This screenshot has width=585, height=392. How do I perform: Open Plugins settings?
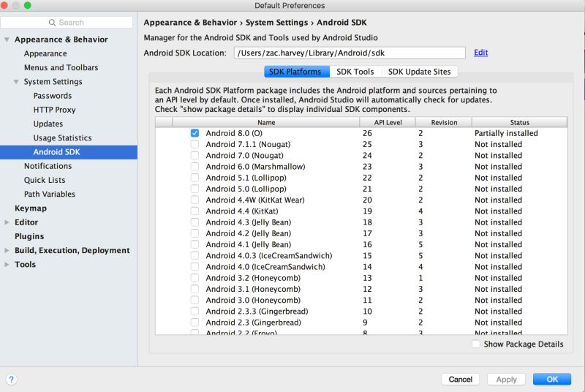(29, 236)
